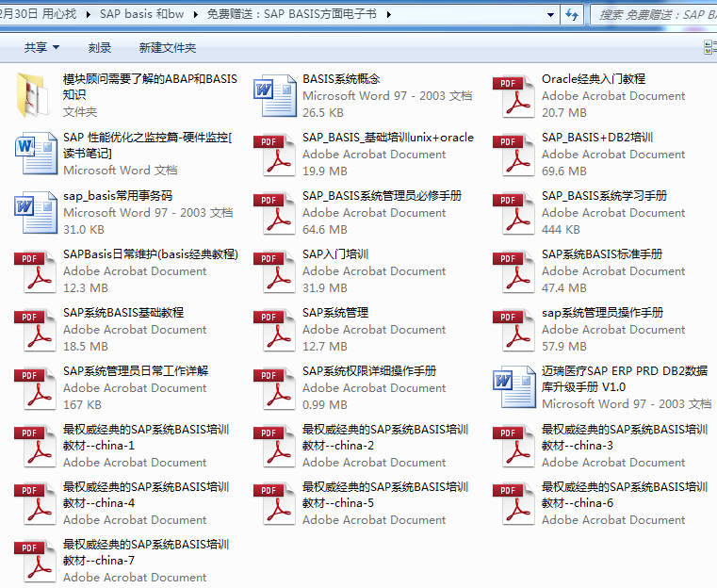This screenshot has height=588, width=717.
Task: Change the view using the view options icon
Action: coord(710,47)
